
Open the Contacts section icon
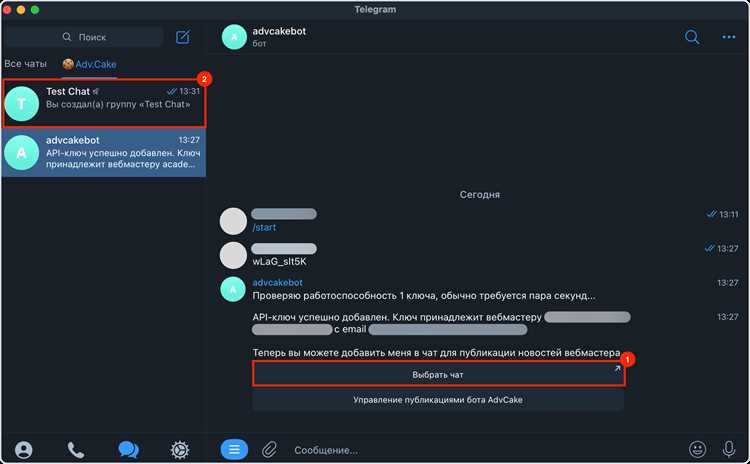23,450
